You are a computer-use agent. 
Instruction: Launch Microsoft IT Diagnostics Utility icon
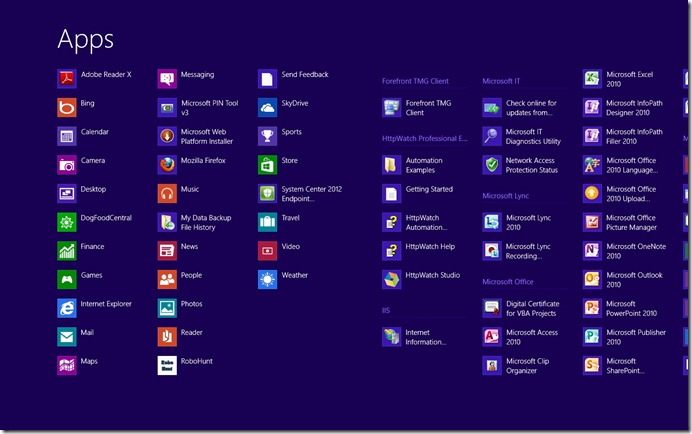(492, 136)
